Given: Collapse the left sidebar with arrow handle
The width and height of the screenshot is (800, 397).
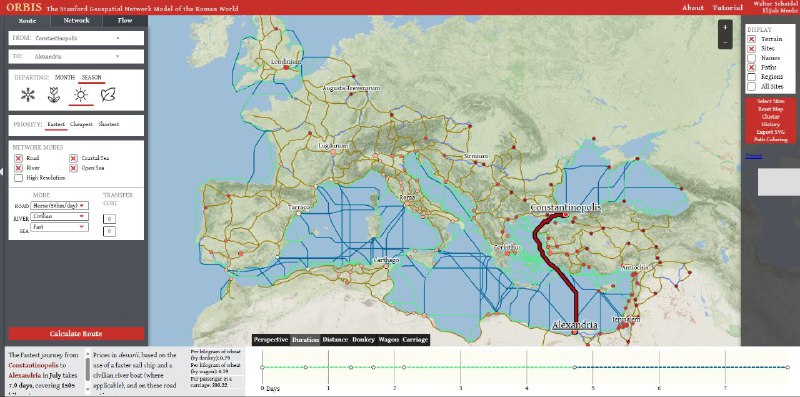Looking at the screenshot, I should 2,172.
